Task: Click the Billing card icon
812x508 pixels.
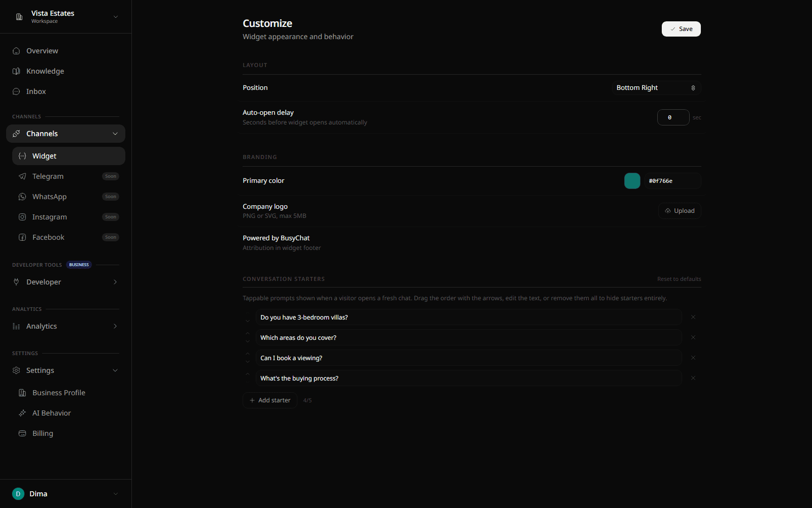Action: [x=22, y=433]
